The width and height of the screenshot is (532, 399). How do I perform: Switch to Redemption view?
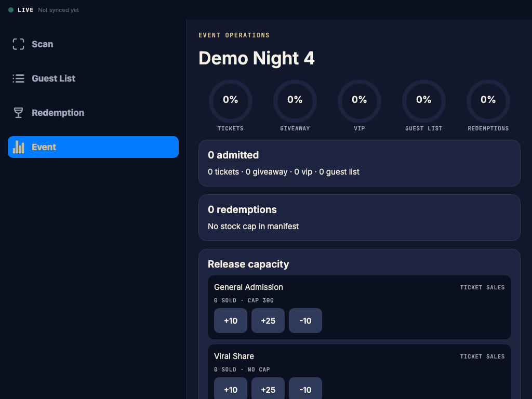[x=93, y=113]
